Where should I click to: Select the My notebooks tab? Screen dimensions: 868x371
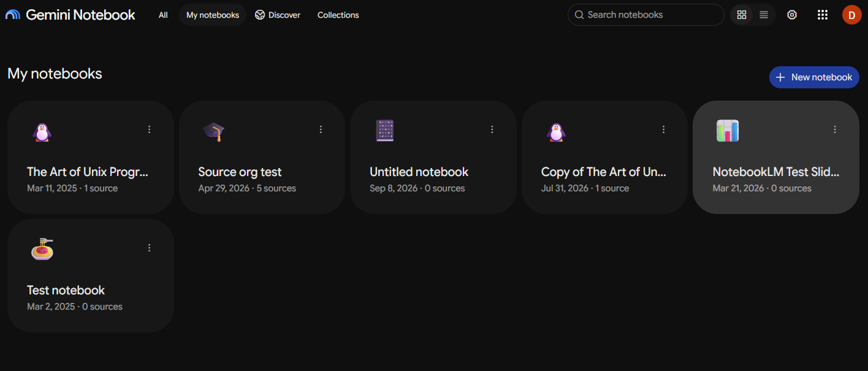[x=213, y=15]
